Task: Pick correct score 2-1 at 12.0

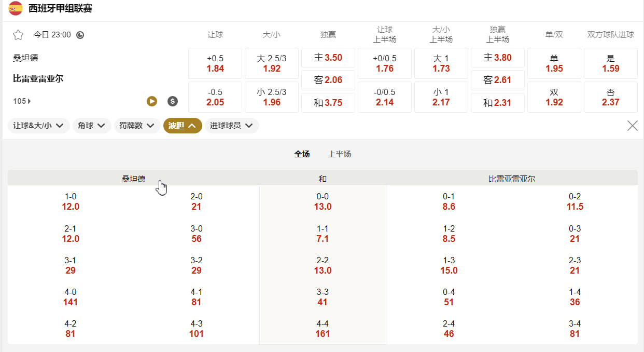Action: click(71, 234)
